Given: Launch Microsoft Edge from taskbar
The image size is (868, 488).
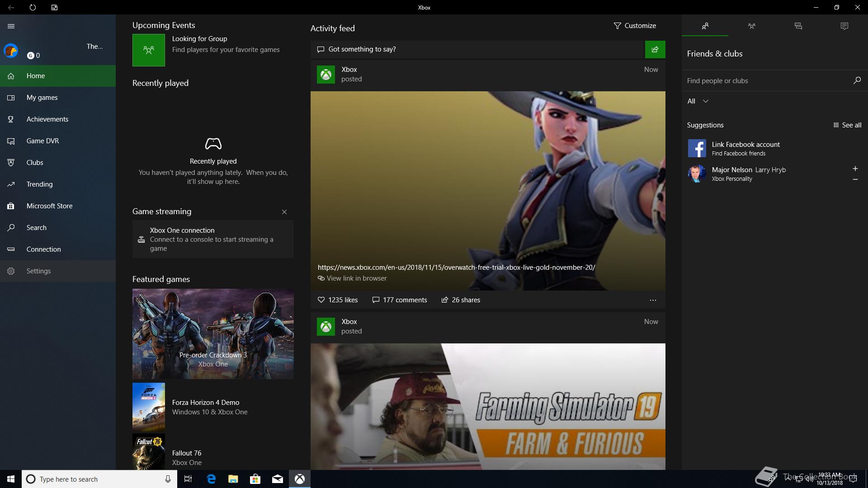Looking at the screenshot, I should click(x=211, y=479).
